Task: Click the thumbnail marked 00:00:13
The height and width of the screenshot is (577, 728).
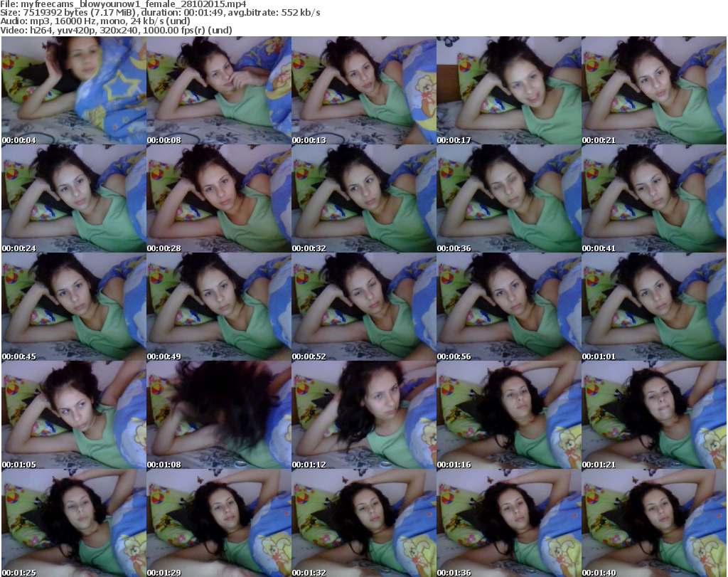Action: pyautogui.click(x=364, y=90)
